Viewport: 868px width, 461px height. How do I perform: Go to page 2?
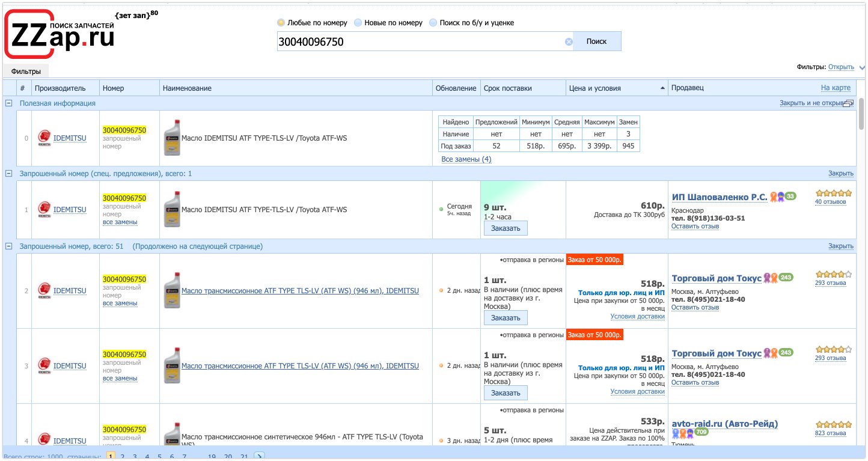pyautogui.click(x=123, y=457)
